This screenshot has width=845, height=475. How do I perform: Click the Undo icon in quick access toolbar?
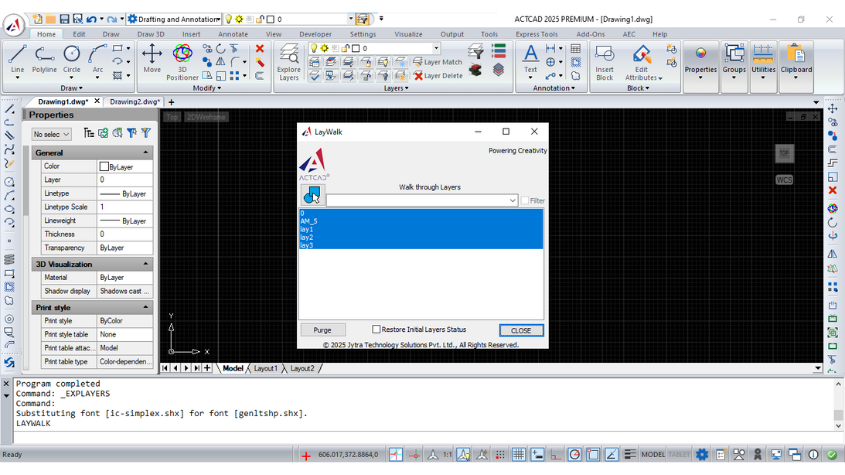tap(91, 19)
